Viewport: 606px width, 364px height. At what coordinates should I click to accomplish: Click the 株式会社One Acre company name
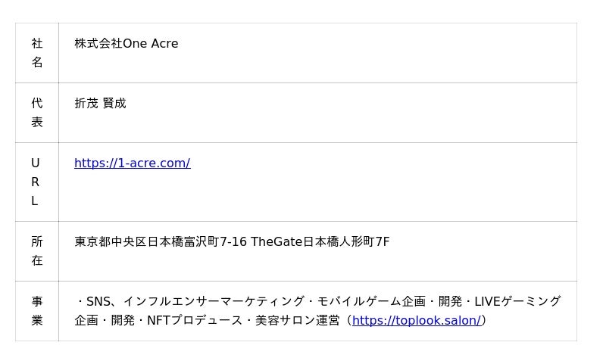[126, 44]
